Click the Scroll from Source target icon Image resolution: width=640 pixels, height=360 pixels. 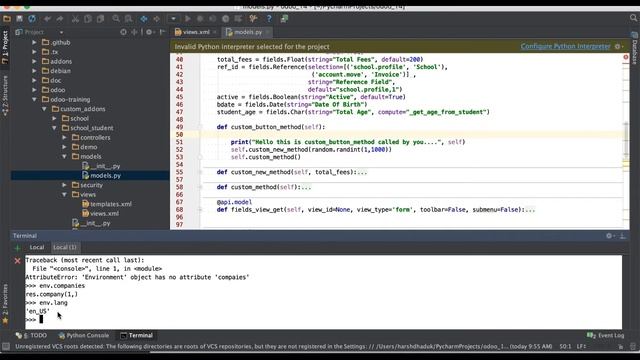123,32
